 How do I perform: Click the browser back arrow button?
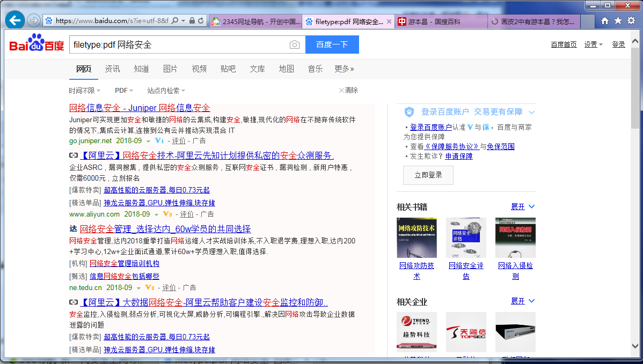point(15,20)
